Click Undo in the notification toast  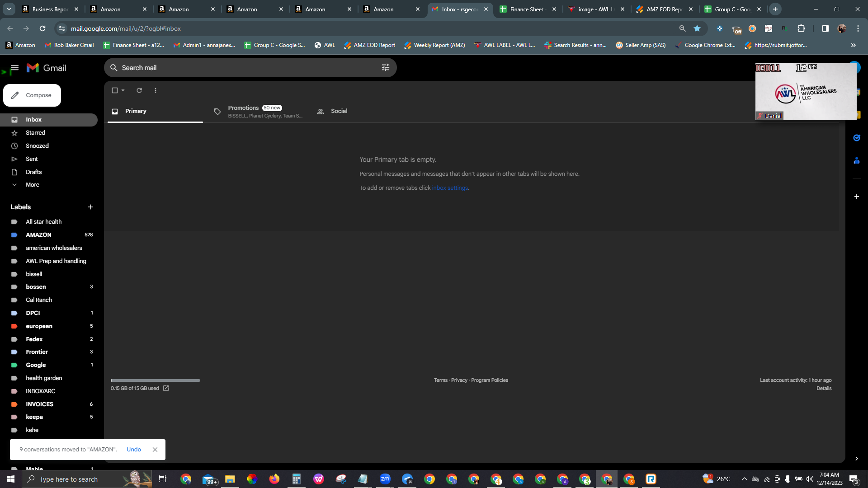point(134,450)
